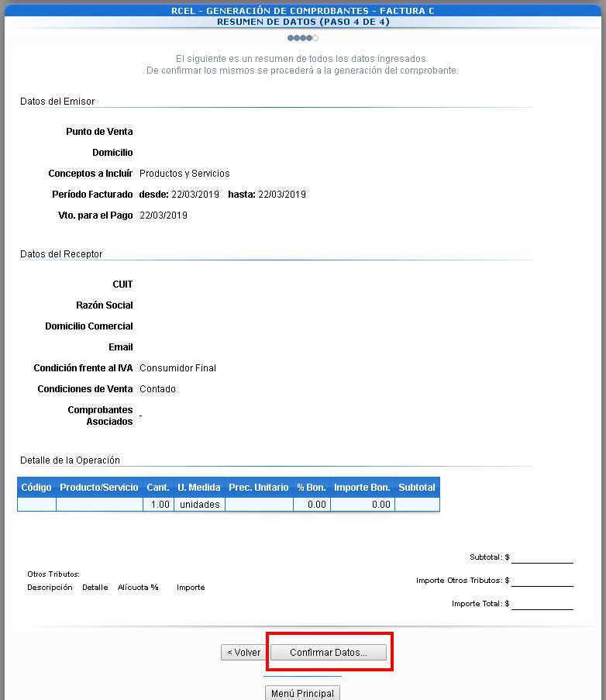Select the unidades cell in the table
The image size is (606, 700).
[x=199, y=505]
